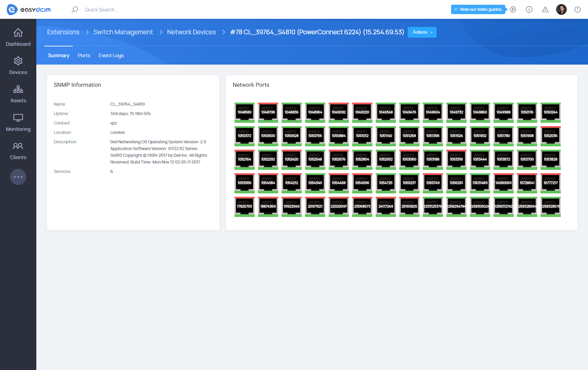Go to Switch Management breadcrumb
This screenshot has width=588, height=370.
click(x=123, y=32)
